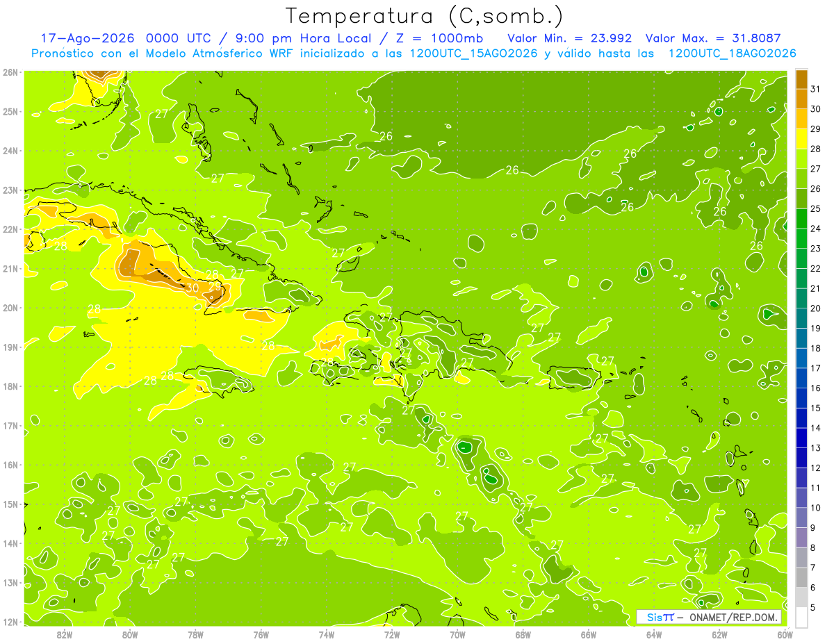Click the '1200UTC_15AGO2026' initialization time
Screen dimensions: 834x644
click(x=475, y=53)
